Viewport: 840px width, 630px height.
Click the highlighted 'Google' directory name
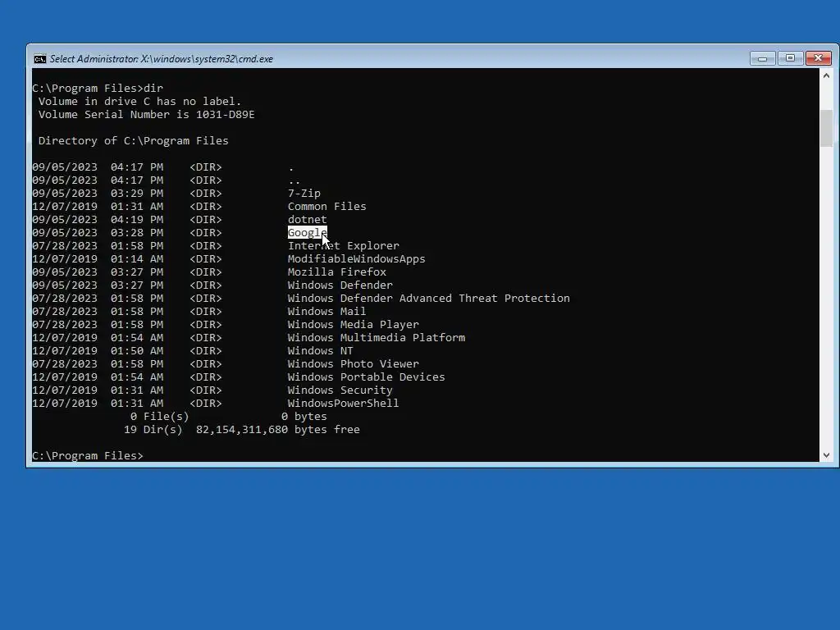click(307, 232)
